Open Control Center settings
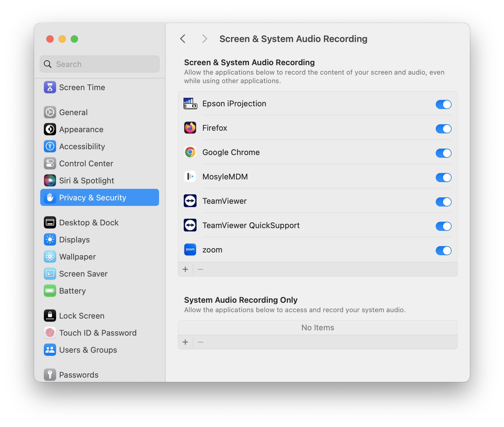Viewport: 504px width, 427px height. point(100,164)
